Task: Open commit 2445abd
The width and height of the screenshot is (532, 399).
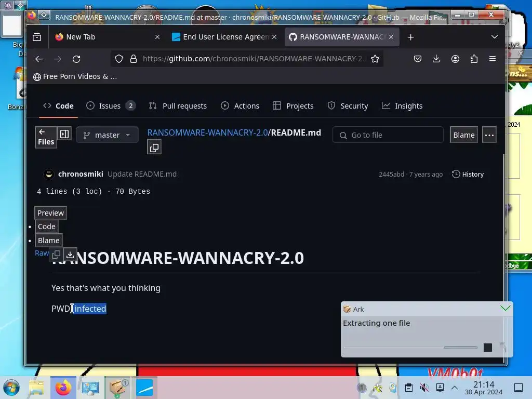Action: coord(392,175)
